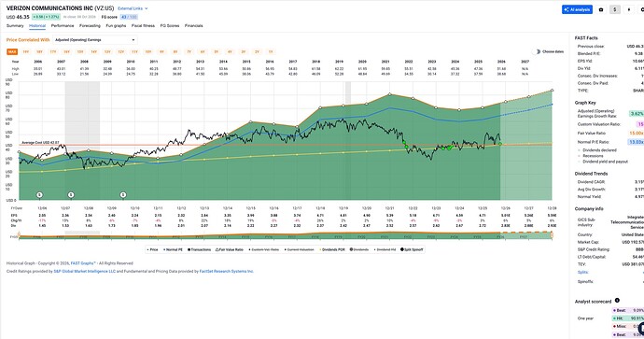
Task: Click the Market Cap label
Action: click(x=587, y=242)
